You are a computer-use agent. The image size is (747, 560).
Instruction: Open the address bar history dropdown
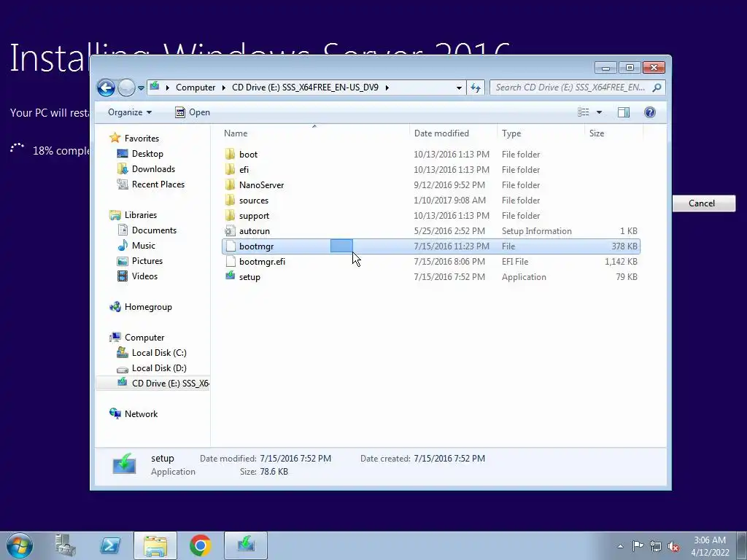[x=459, y=87]
